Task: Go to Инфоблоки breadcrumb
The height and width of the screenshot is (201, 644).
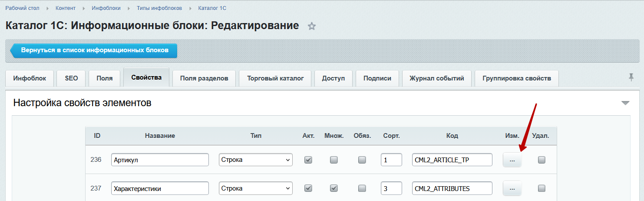Action: coord(106,8)
